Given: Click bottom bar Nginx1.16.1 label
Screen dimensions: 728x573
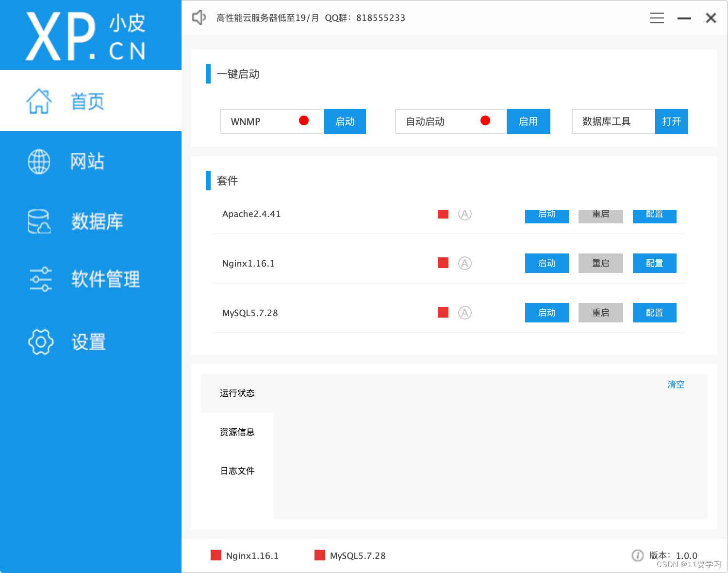Looking at the screenshot, I should pos(252,556).
